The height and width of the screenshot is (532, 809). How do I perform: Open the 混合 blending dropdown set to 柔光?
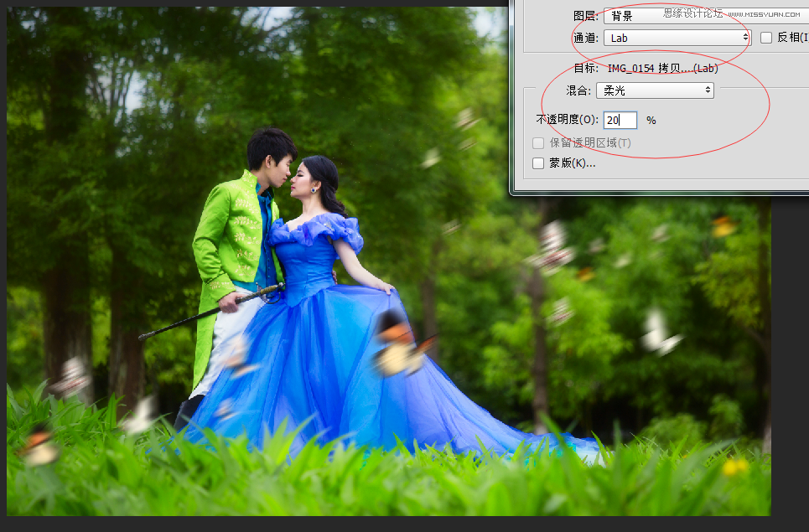coord(656,90)
